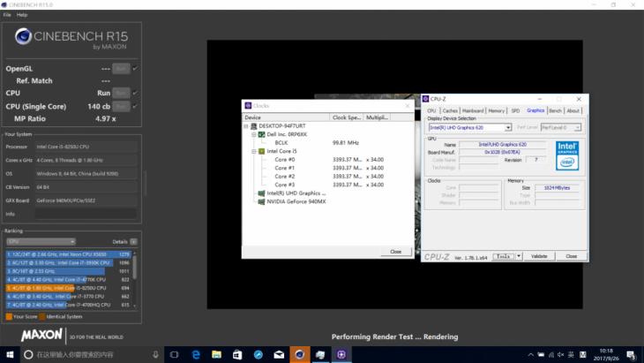Switch to CPU-Z on the taskbar
Image resolution: width=644 pixels, height=363 pixels.
click(x=341, y=354)
